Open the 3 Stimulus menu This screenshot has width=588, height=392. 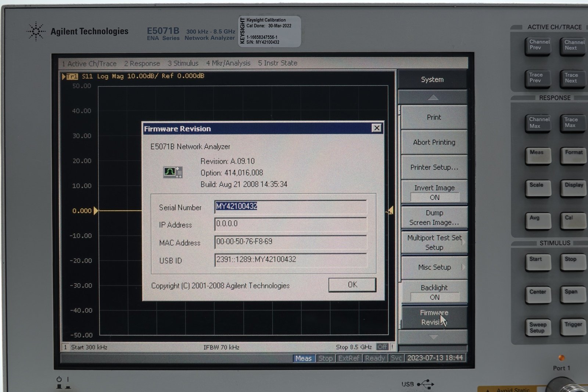pos(183,63)
